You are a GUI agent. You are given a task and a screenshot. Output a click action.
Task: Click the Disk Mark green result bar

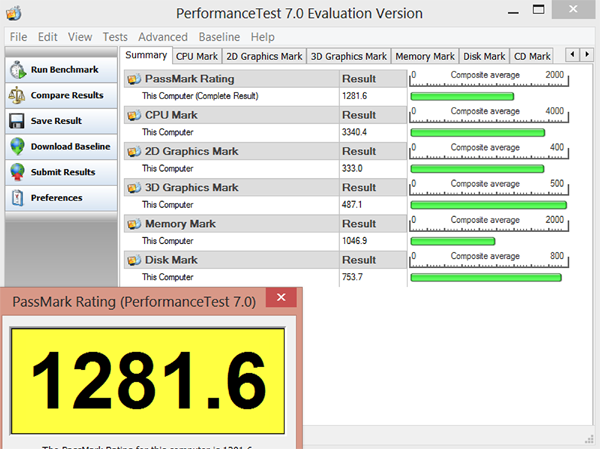pos(486,278)
